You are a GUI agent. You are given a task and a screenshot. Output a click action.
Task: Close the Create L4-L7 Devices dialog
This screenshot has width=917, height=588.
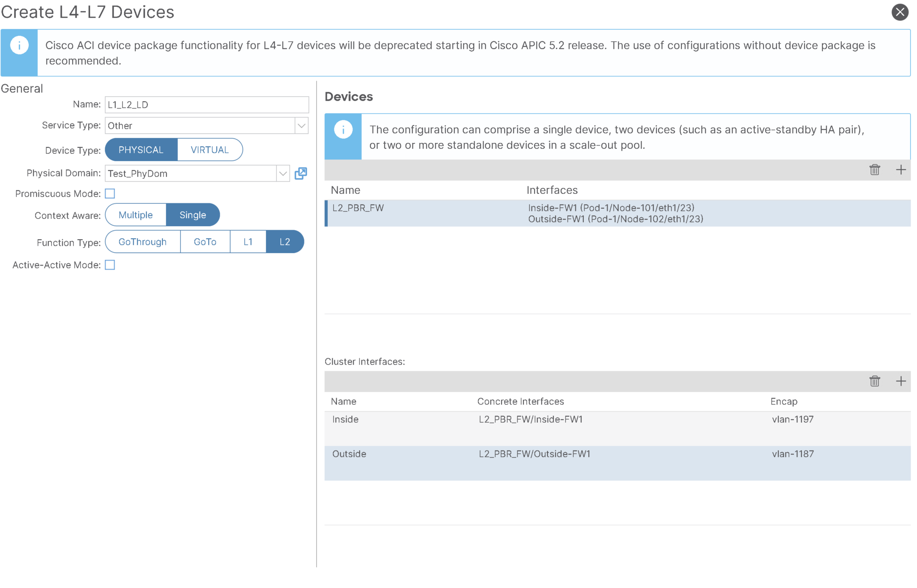900,12
